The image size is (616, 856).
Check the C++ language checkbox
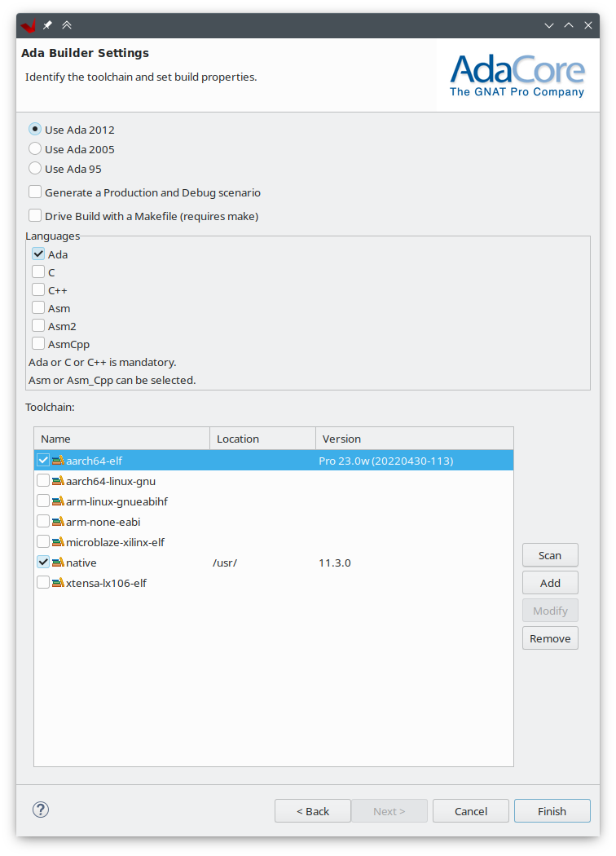[38, 290]
